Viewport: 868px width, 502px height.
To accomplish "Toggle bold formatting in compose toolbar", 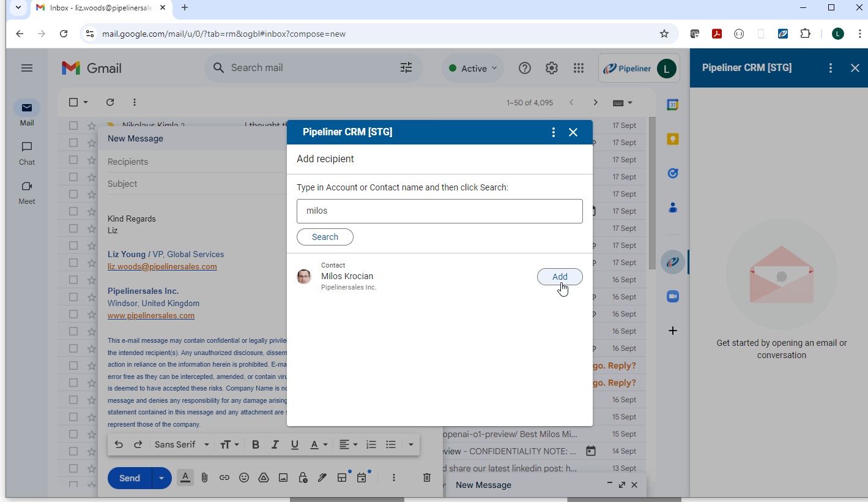I will coord(256,444).
